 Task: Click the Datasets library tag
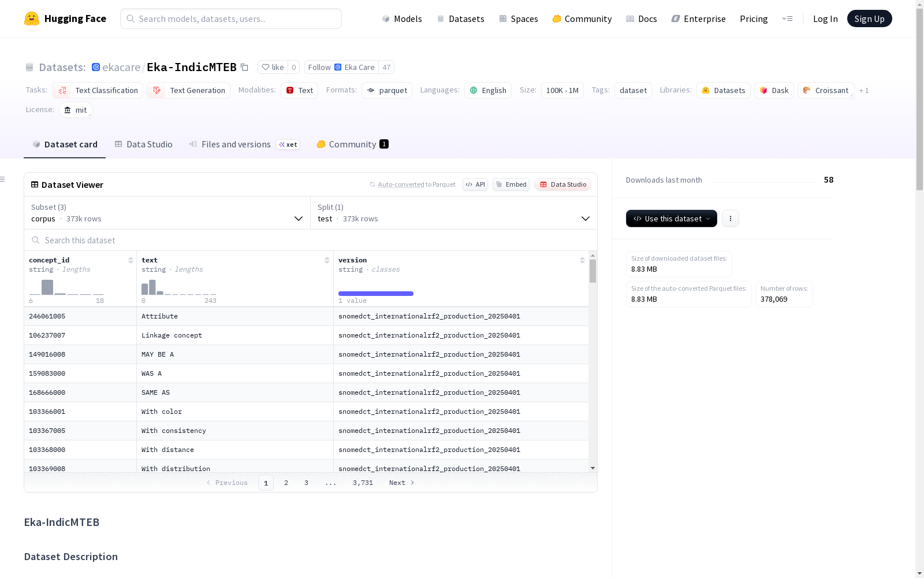click(724, 90)
